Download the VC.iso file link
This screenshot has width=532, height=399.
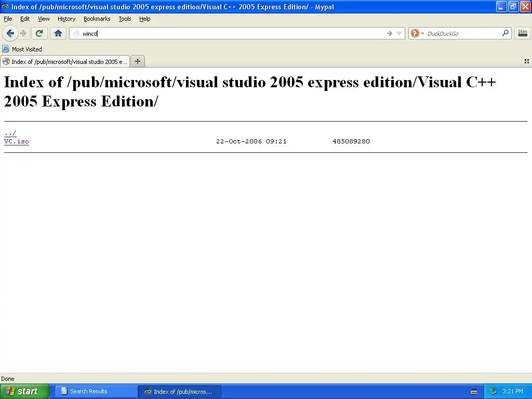click(x=17, y=141)
